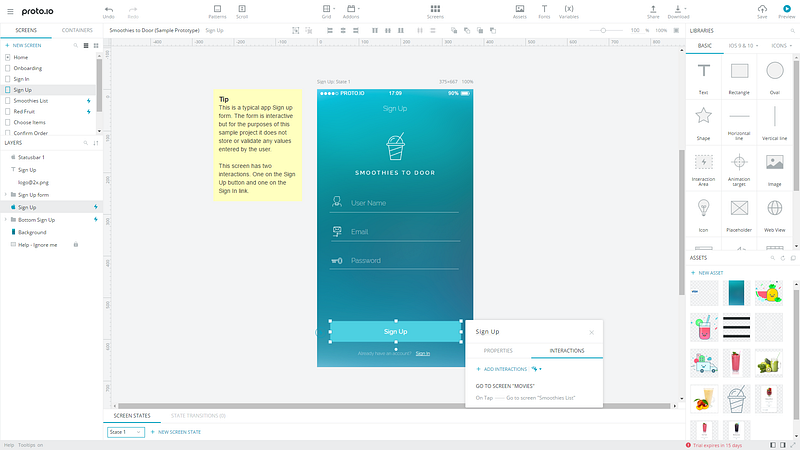Viewport: 800px width, 450px height.
Task: Select the Sign In screen
Action: [x=49, y=79]
